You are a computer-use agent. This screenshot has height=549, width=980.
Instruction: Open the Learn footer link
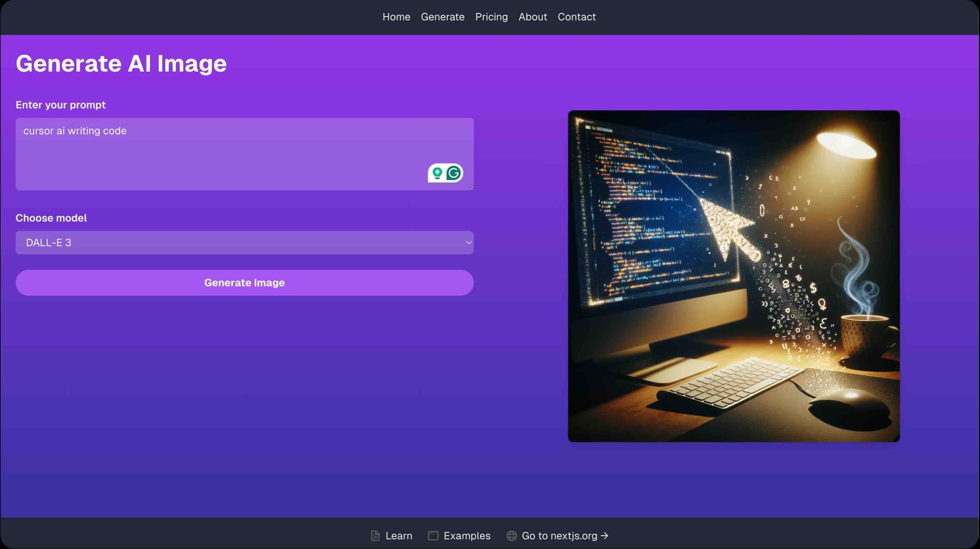(x=398, y=536)
